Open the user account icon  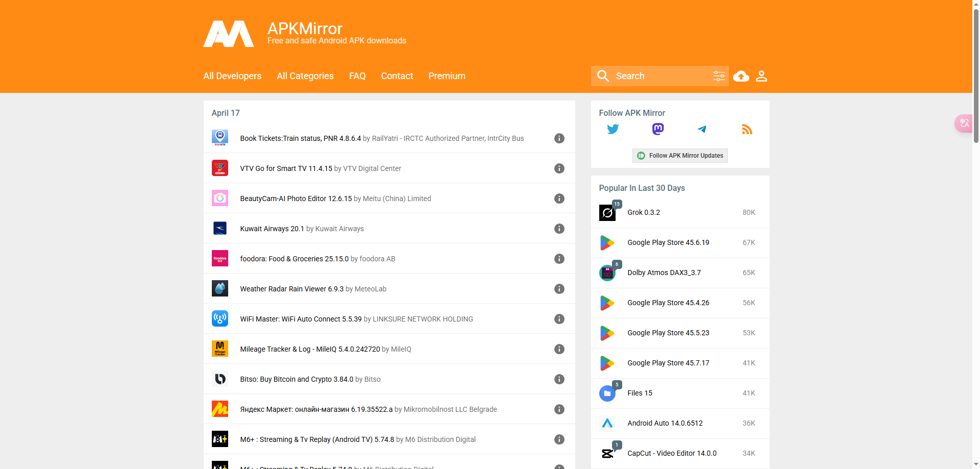(x=761, y=76)
